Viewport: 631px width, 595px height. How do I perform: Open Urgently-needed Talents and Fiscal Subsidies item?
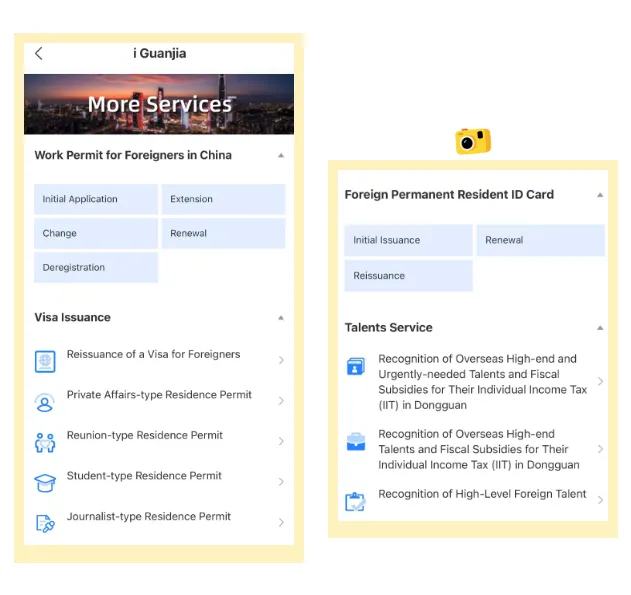[474, 382]
